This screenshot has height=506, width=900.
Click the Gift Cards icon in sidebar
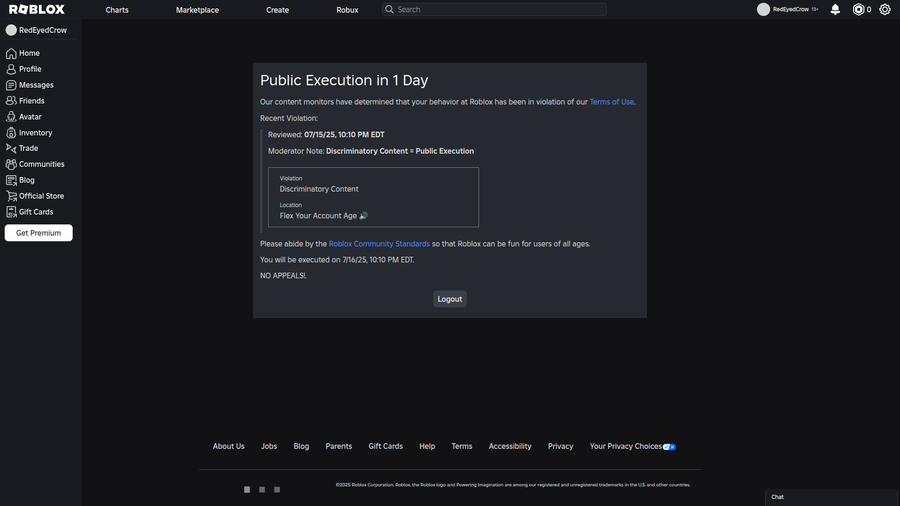(11, 212)
